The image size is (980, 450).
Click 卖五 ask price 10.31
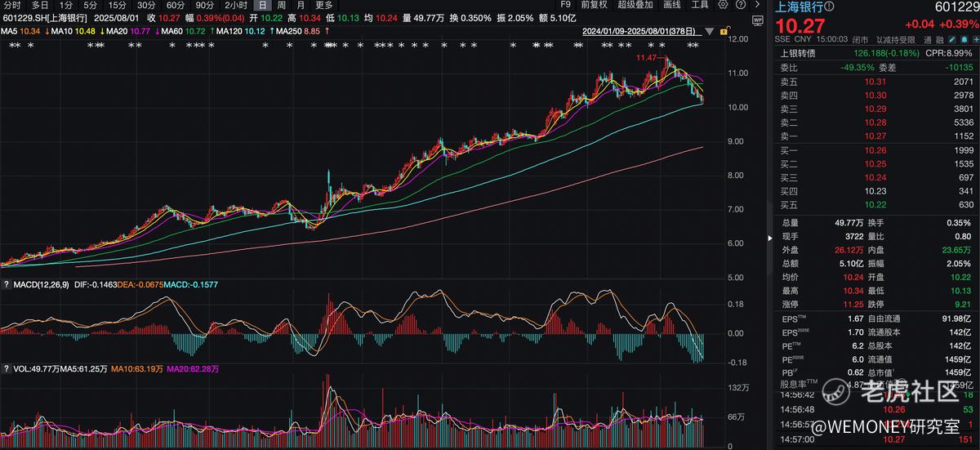[875, 82]
